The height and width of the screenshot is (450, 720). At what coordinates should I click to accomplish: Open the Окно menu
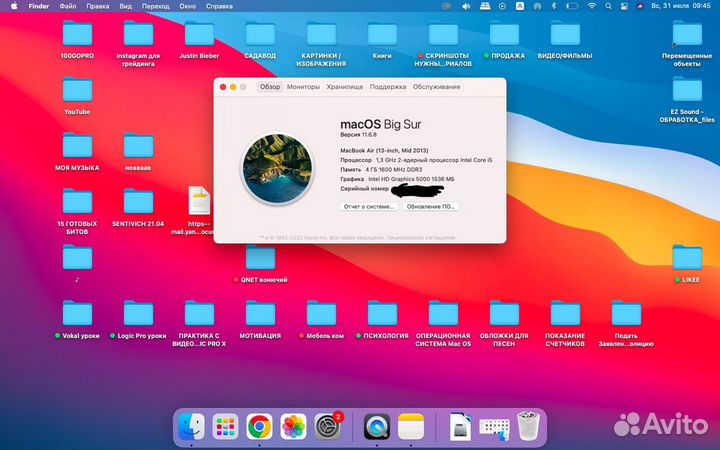tap(187, 6)
